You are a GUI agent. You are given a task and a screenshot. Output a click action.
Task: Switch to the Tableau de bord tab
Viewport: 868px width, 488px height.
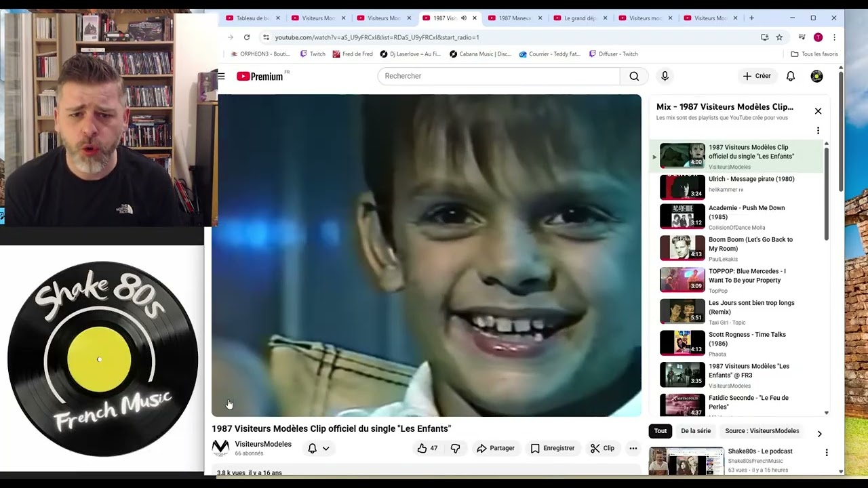pyautogui.click(x=253, y=18)
